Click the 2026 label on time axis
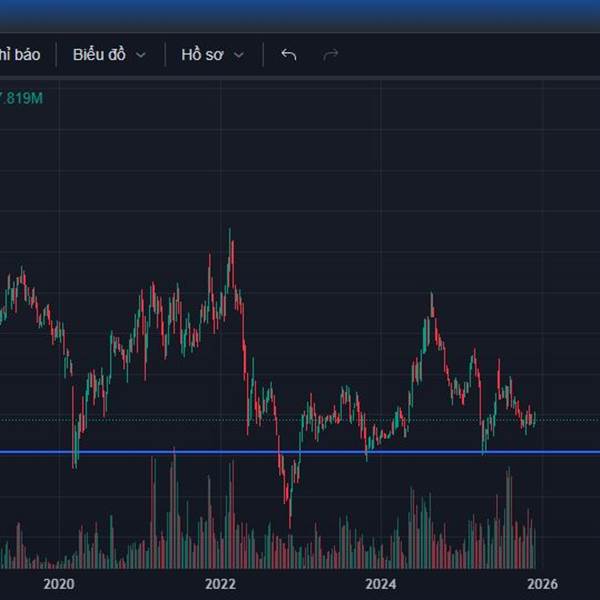 pyautogui.click(x=542, y=584)
